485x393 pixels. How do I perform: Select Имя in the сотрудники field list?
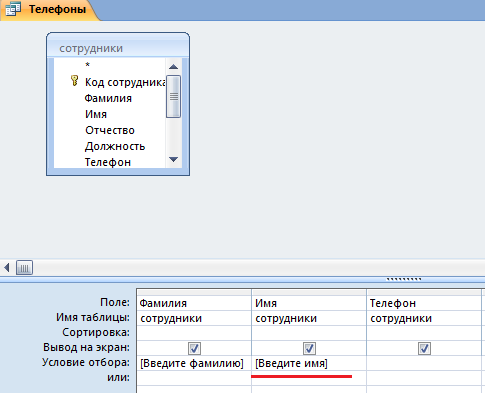(x=96, y=114)
